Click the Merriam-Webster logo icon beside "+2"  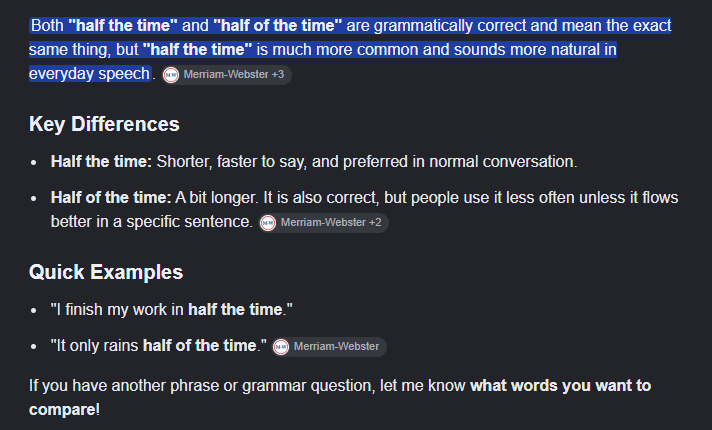(x=268, y=222)
